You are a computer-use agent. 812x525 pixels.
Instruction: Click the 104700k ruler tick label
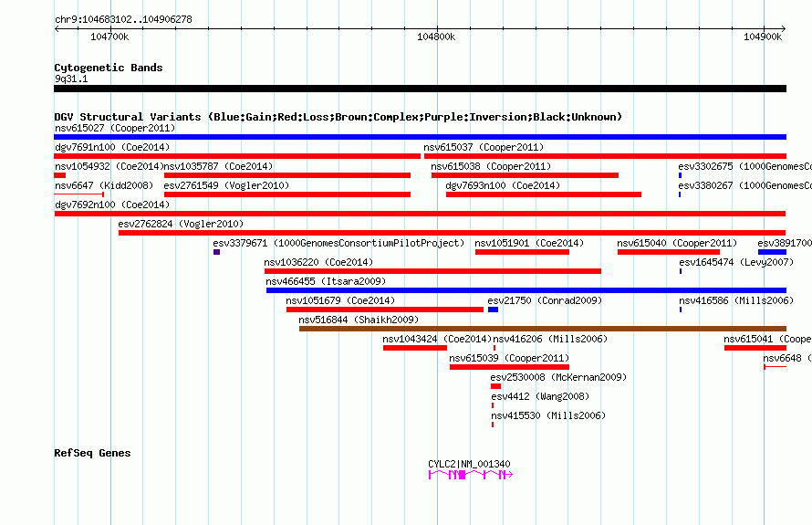[109, 37]
